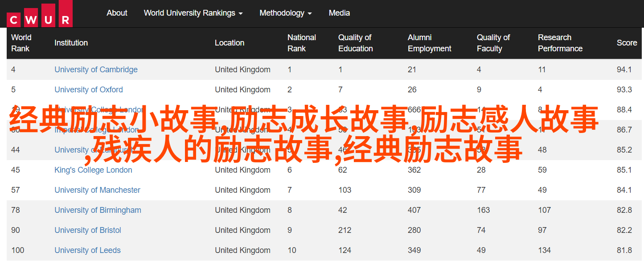Image resolution: width=644 pixels, height=261 pixels.
Task: Open the University of Birmingham link
Action: [x=98, y=210]
